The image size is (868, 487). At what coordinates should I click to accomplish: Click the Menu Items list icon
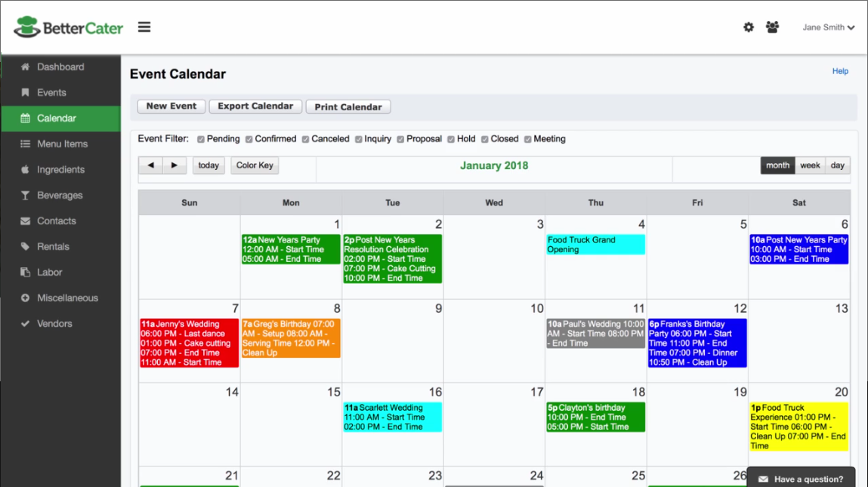coord(25,144)
